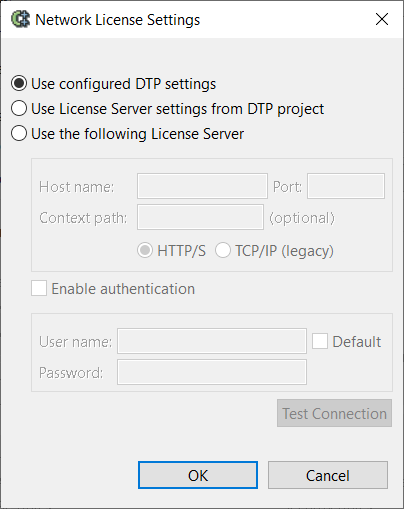Viewport: 404px width, 509px height.
Task: Click the (optional) hint beside Context path
Action: pos(302,218)
